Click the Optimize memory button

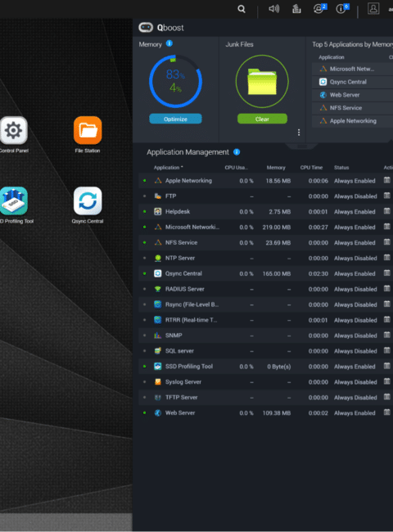pos(175,119)
